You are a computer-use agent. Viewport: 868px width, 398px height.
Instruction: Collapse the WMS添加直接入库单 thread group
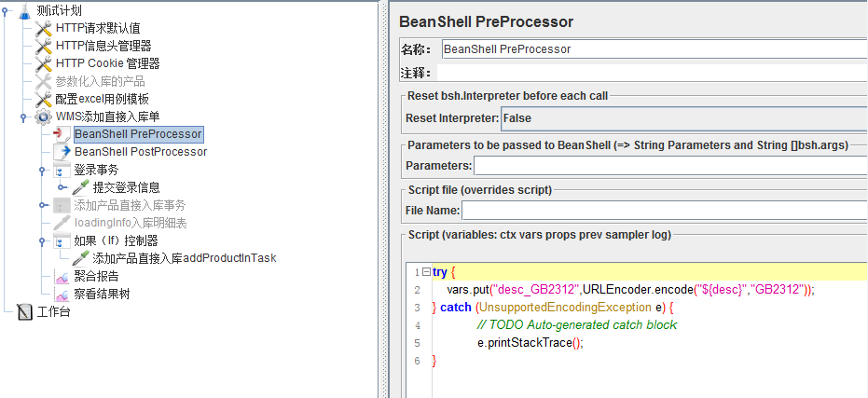click(23, 117)
